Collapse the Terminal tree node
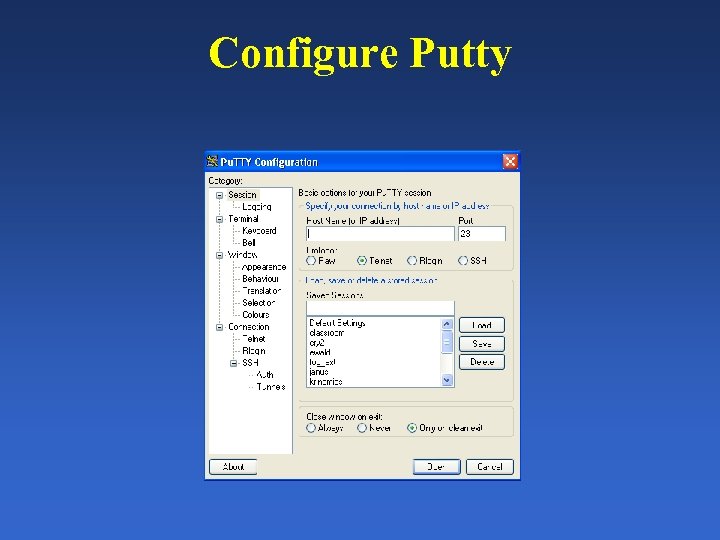This screenshot has width=720, height=540. (x=219, y=219)
